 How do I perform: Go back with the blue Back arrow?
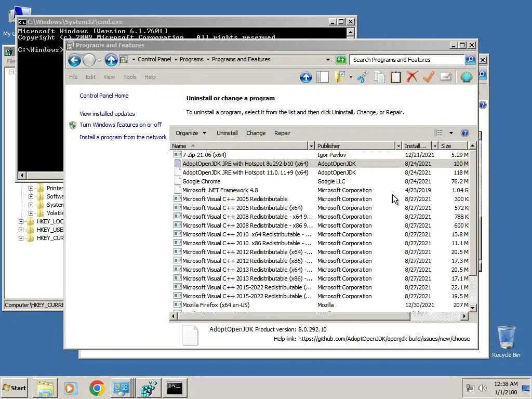pyautogui.click(x=74, y=60)
